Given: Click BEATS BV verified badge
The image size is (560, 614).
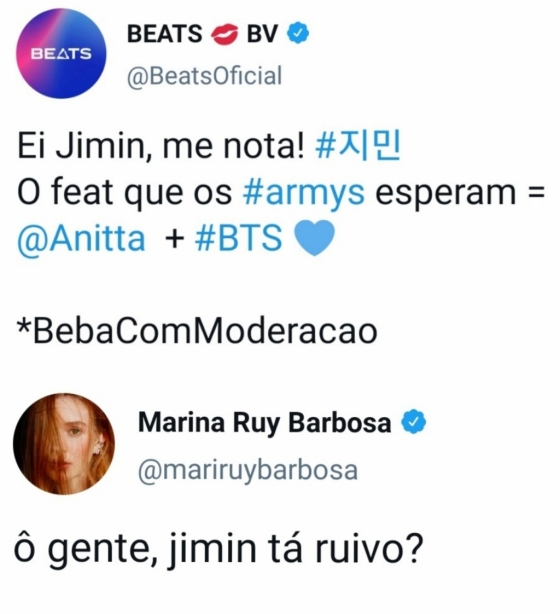Looking at the screenshot, I should pos(298,33).
